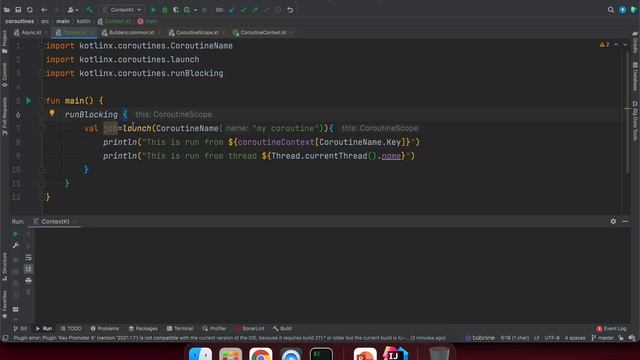Image resolution: width=640 pixels, height=360 pixels.
Task: Click the Git update project arrow
Action: pos(232,10)
